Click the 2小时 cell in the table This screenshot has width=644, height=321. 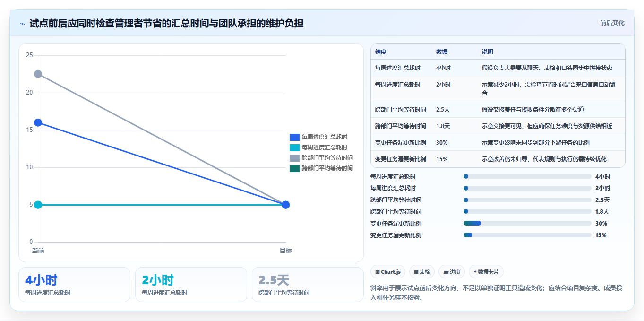click(x=443, y=85)
